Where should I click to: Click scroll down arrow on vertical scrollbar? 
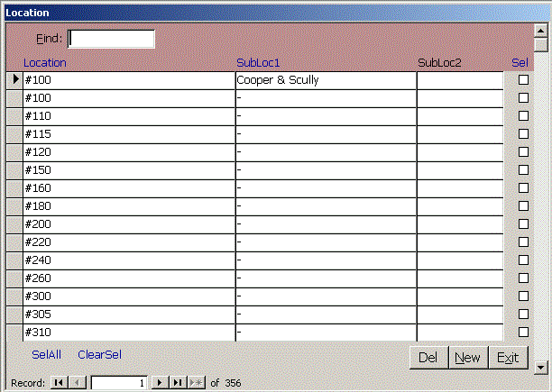541,367
